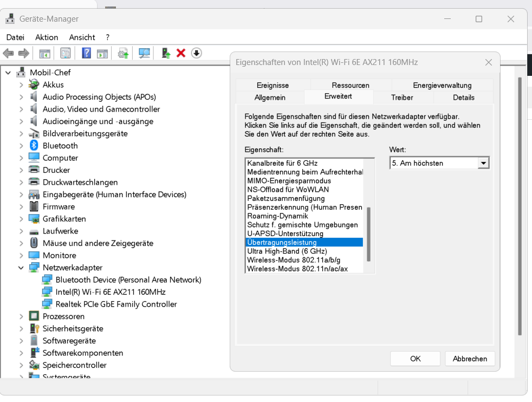Click the properties toolbar icon
The height and width of the screenshot is (402, 532).
pos(66,53)
